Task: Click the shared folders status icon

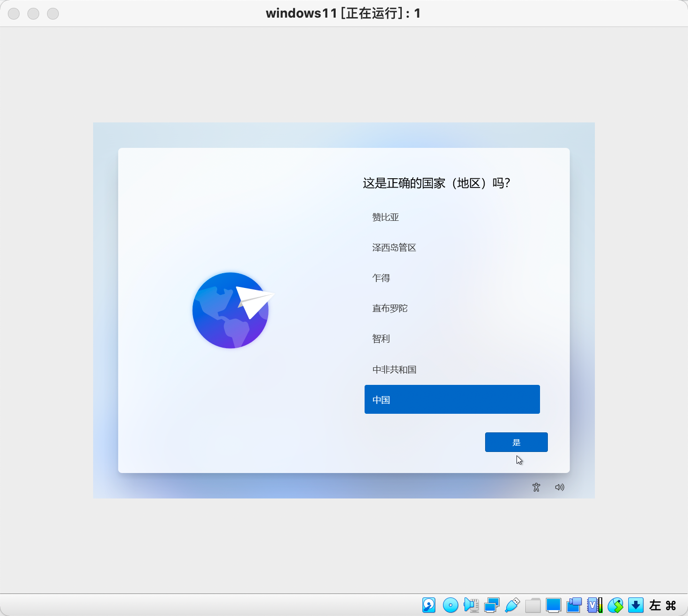Action: (533, 605)
